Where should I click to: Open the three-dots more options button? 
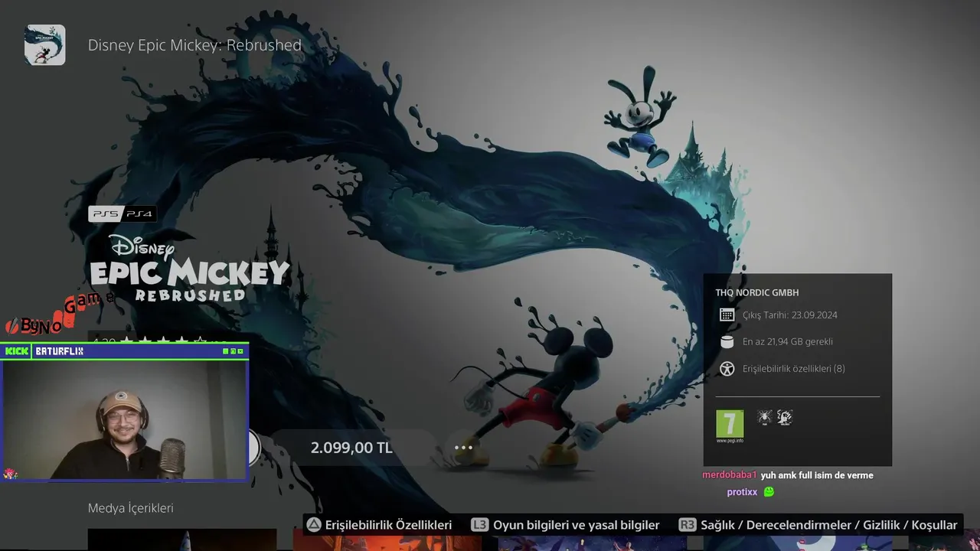(464, 448)
